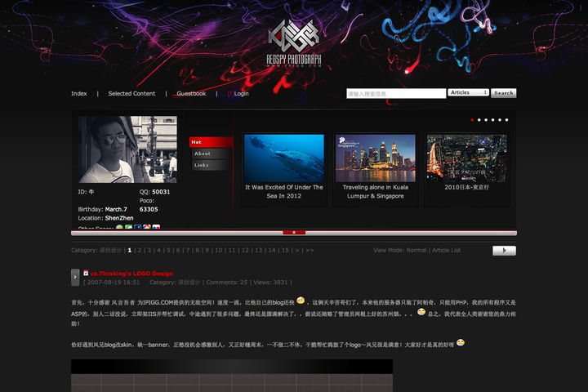Go to page 14
Viewport: 588px width, 392px height.
tap(272, 250)
